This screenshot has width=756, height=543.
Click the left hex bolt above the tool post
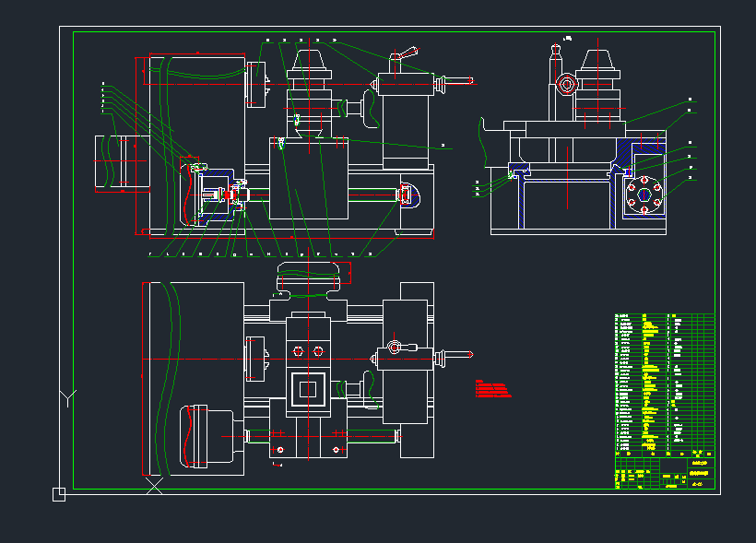tap(297, 350)
